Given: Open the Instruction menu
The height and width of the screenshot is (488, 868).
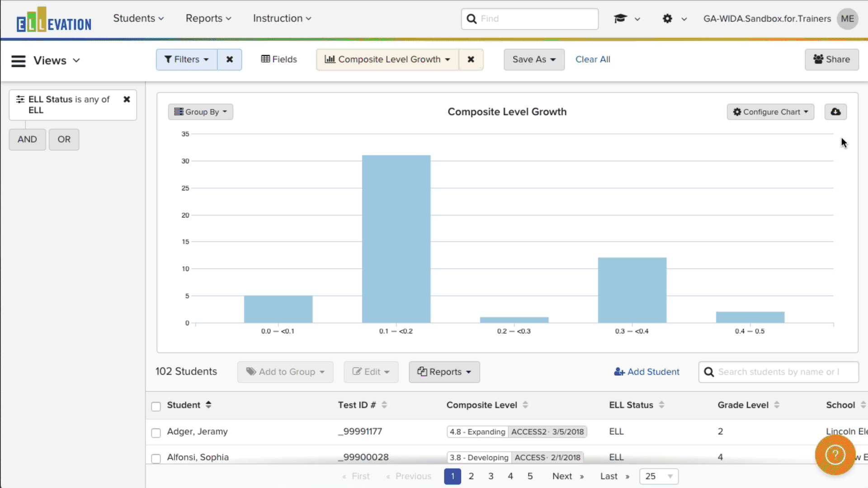Looking at the screenshot, I should [x=282, y=19].
